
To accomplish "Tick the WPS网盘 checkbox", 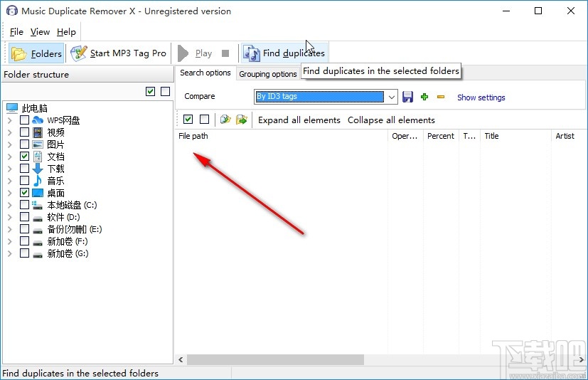I will pos(24,120).
